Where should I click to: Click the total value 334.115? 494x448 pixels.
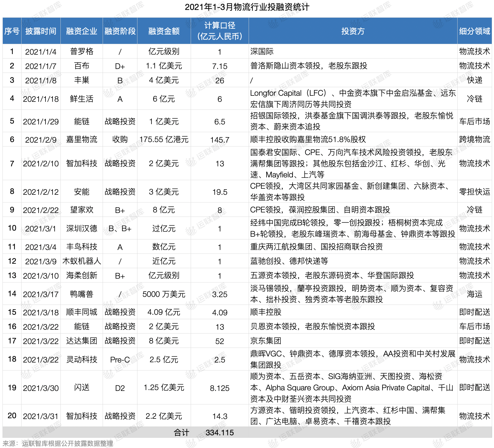click(220, 433)
